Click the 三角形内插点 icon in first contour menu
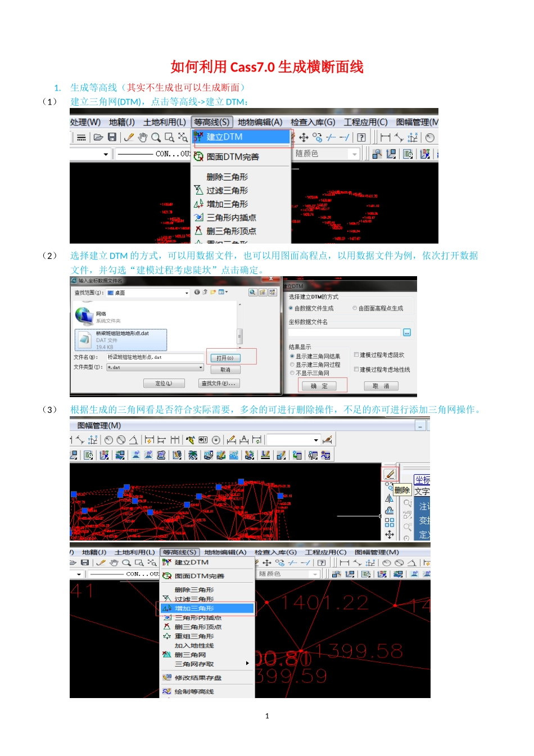 [x=198, y=218]
